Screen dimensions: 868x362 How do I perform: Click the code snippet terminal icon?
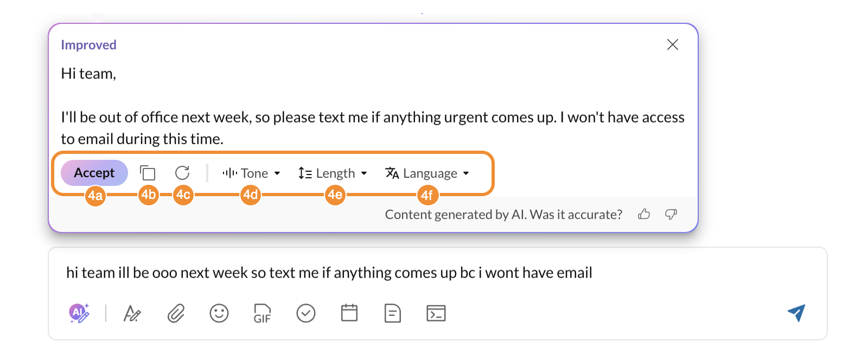point(436,313)
